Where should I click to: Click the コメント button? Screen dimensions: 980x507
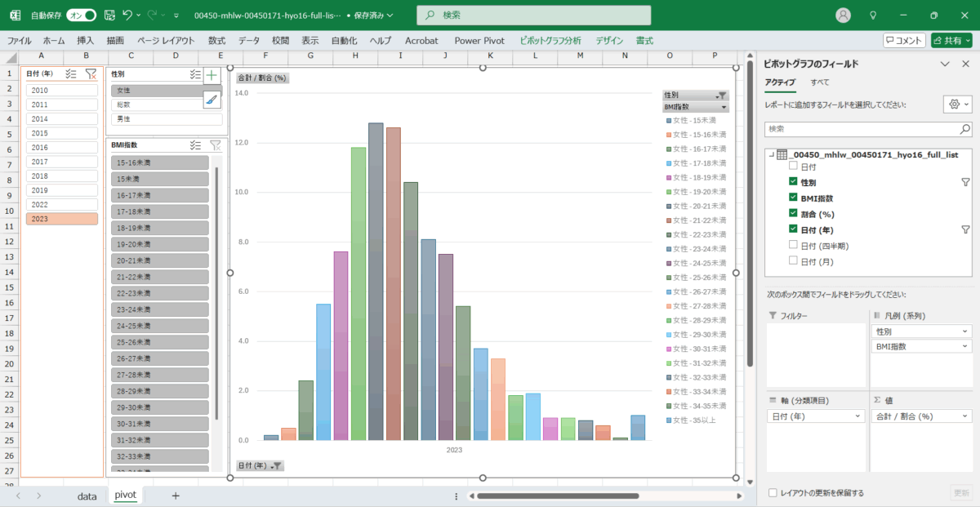click(x=904, y=40)
